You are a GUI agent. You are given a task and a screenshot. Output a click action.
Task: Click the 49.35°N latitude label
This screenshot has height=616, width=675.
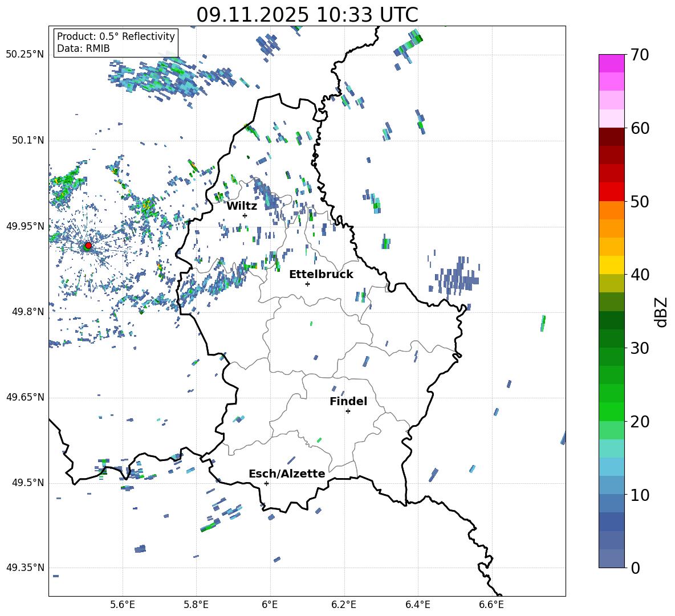pos(25,568)
